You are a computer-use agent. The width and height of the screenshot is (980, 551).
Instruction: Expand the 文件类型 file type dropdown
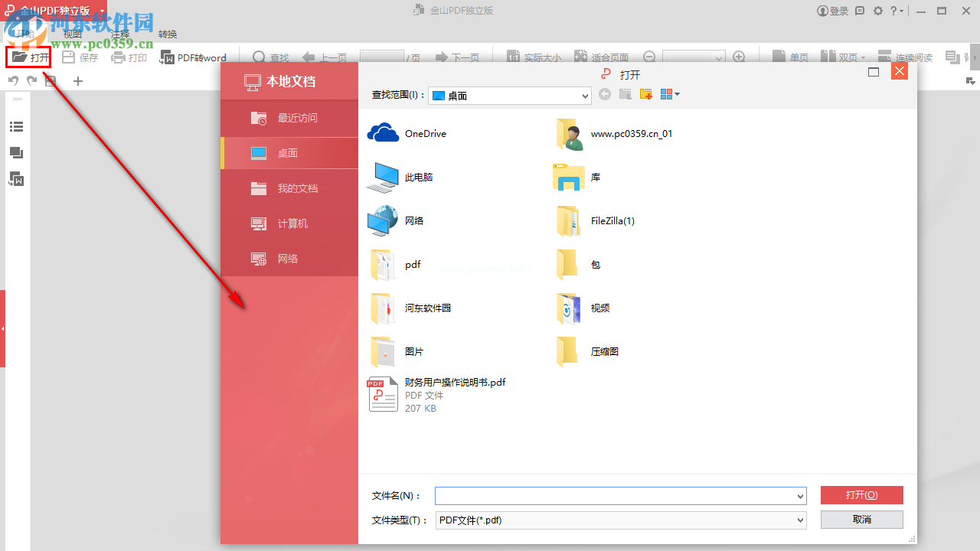click(x=801, y=520)
